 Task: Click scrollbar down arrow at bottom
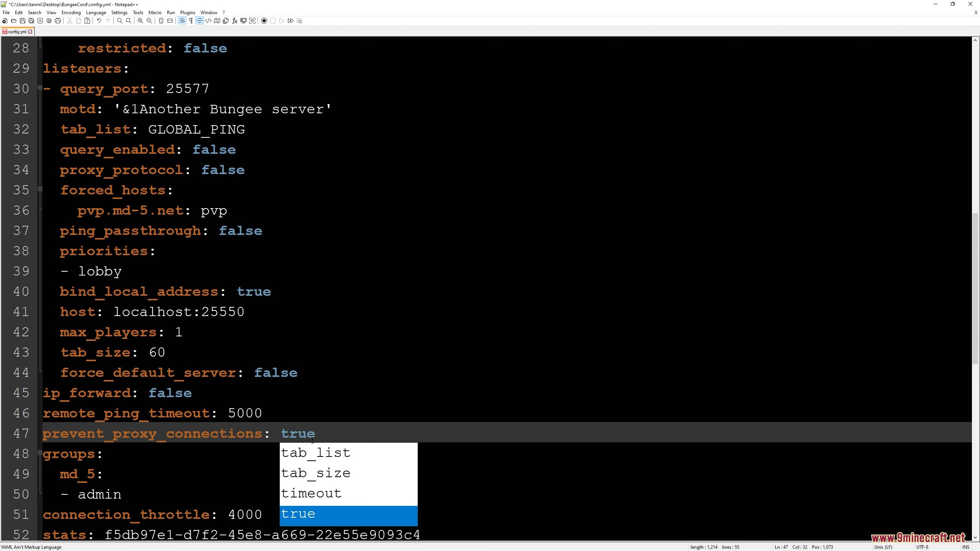coord(975,537)
